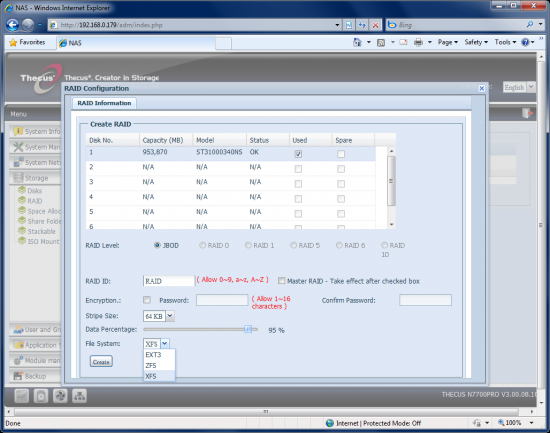Select the RAID 6 radio button
This screenshot has width=550, height=433.
pos(339,245)
